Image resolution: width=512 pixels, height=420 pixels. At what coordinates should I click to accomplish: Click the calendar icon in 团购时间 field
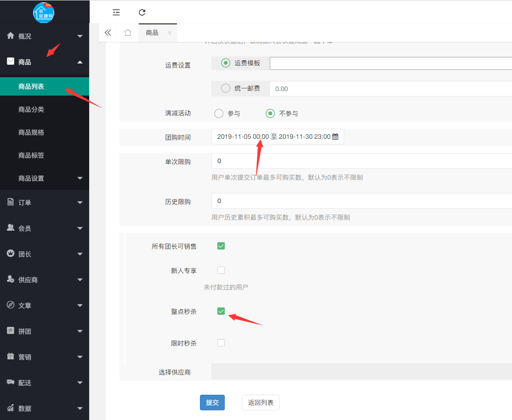(x=335, y=136)
